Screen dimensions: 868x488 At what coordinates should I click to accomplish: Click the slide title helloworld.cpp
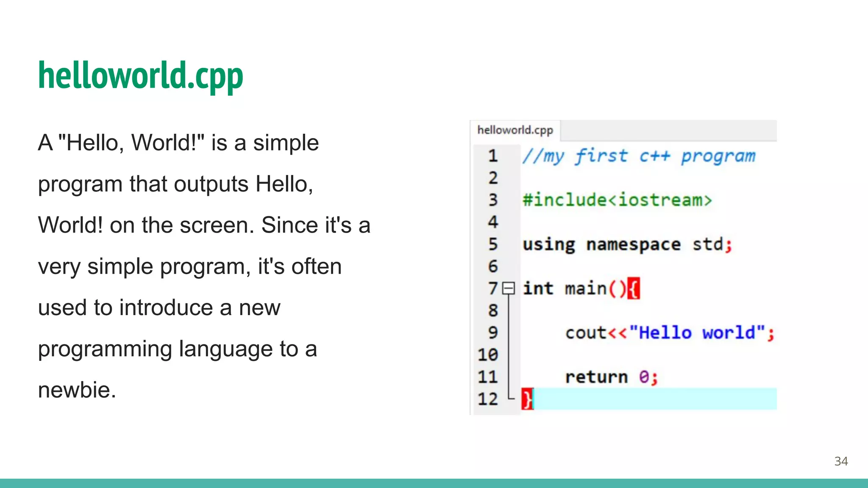(x=141, y=75)
